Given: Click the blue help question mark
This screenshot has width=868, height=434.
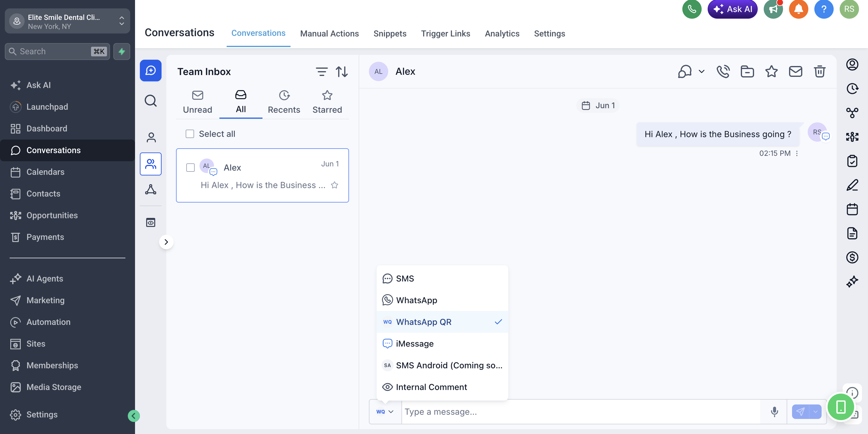Looking at the screenshot, I should [x=823, y=9].
